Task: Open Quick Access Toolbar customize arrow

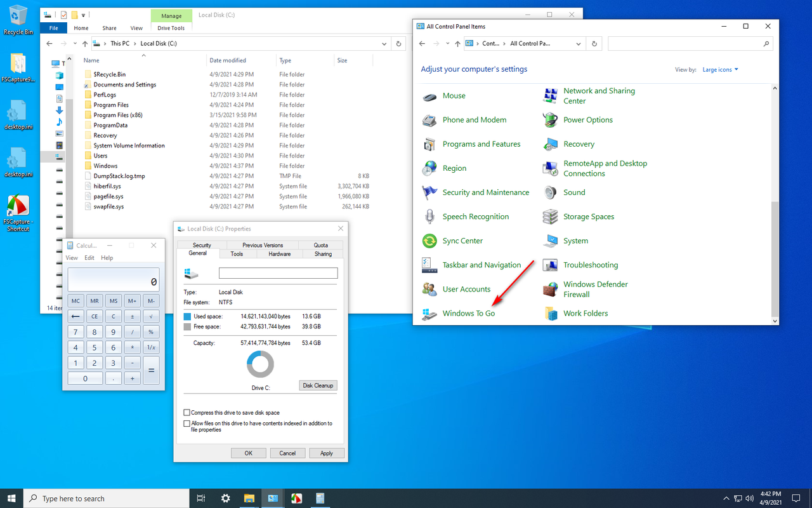Action: tap(84, 15)
